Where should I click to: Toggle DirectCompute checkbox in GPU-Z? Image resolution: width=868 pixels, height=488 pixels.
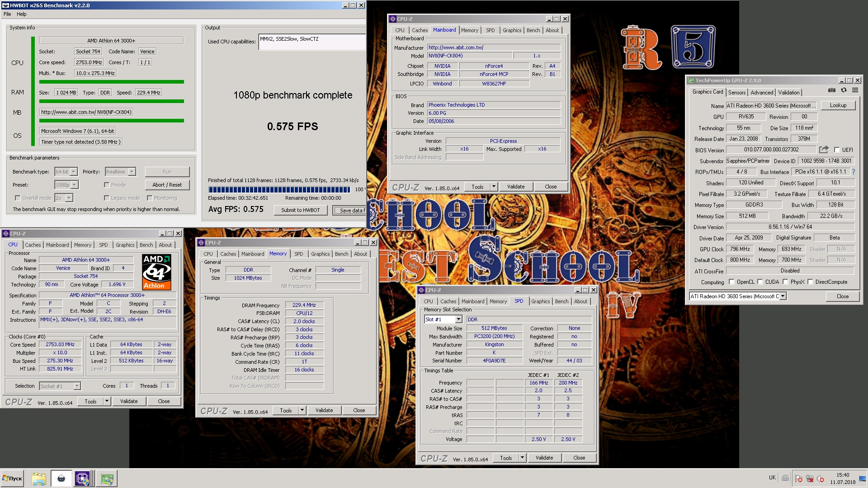pos(810,282)
